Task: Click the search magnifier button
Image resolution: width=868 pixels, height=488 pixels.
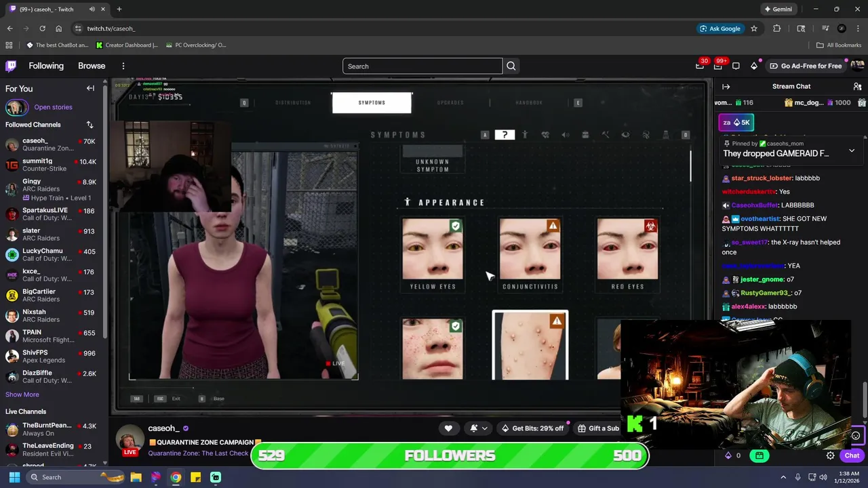Action: click(511, 66)
